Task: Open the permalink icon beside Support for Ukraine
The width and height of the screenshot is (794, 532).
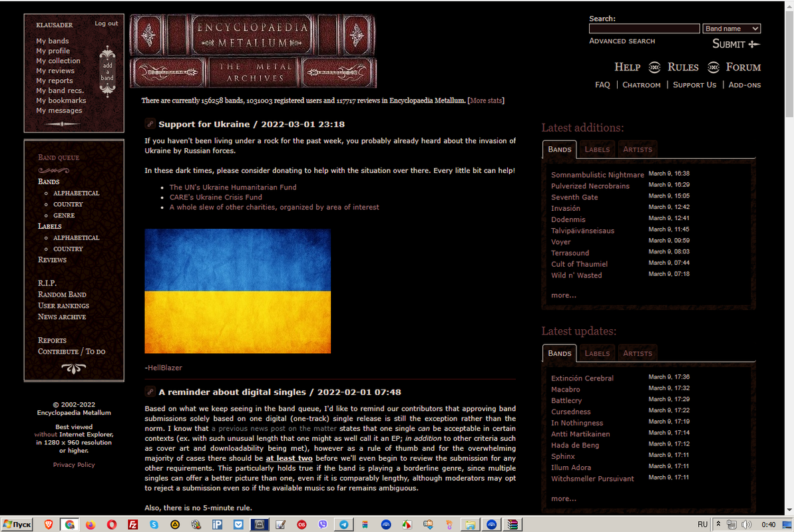Action: pos(150,124)
